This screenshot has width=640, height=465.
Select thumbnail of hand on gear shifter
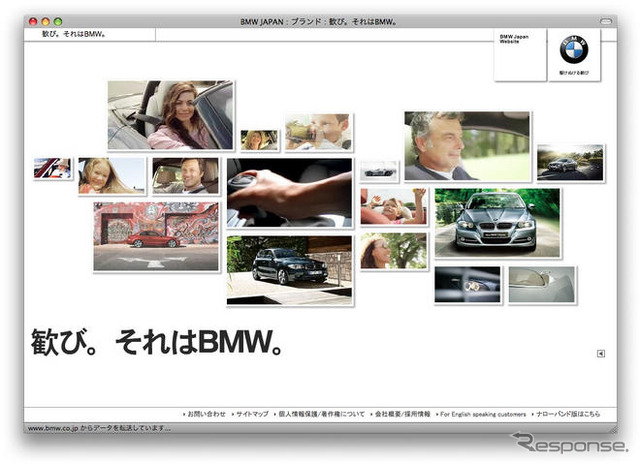(289, 193)
